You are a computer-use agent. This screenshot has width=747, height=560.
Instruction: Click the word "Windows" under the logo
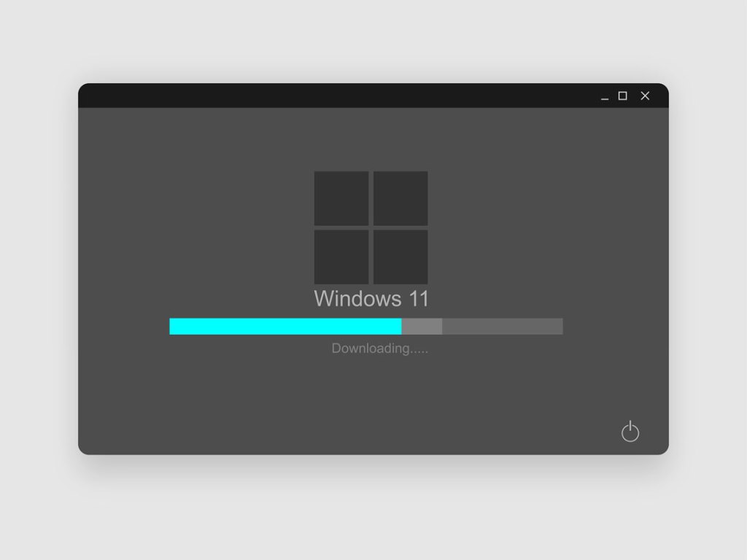357,299
